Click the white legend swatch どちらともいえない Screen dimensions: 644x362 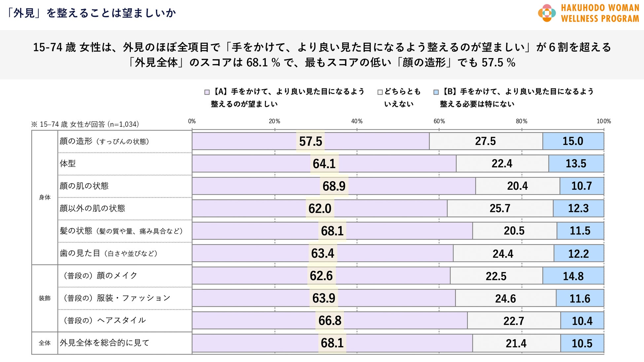(x=380, y=92)
